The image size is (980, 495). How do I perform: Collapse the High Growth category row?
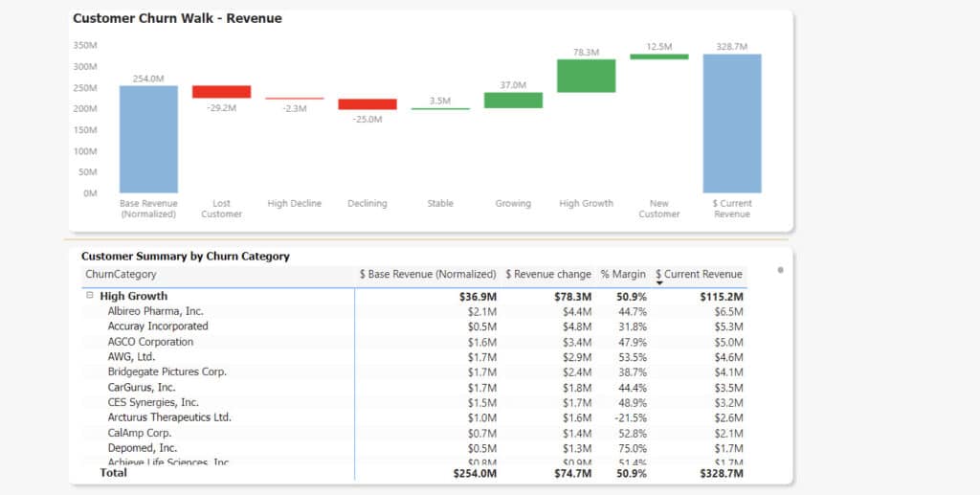pos(90,296)
